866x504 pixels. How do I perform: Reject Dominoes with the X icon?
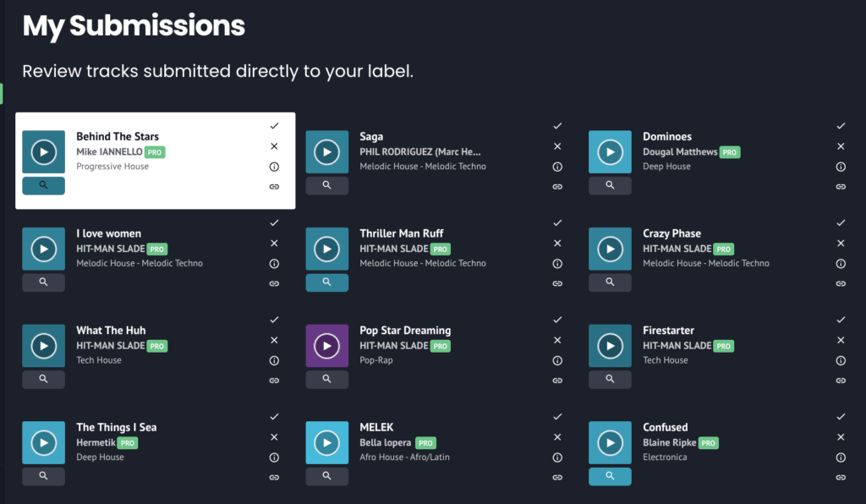click(x=841, y=146)
